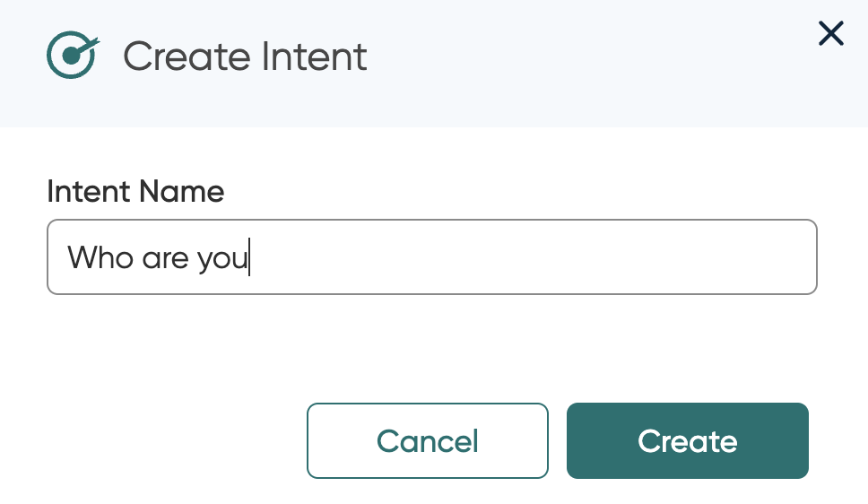Click the light header bar of dialog

tap(434, 64)
